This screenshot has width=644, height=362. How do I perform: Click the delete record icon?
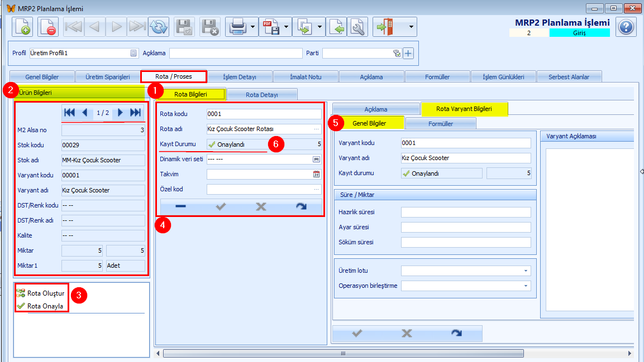point(48,27)
